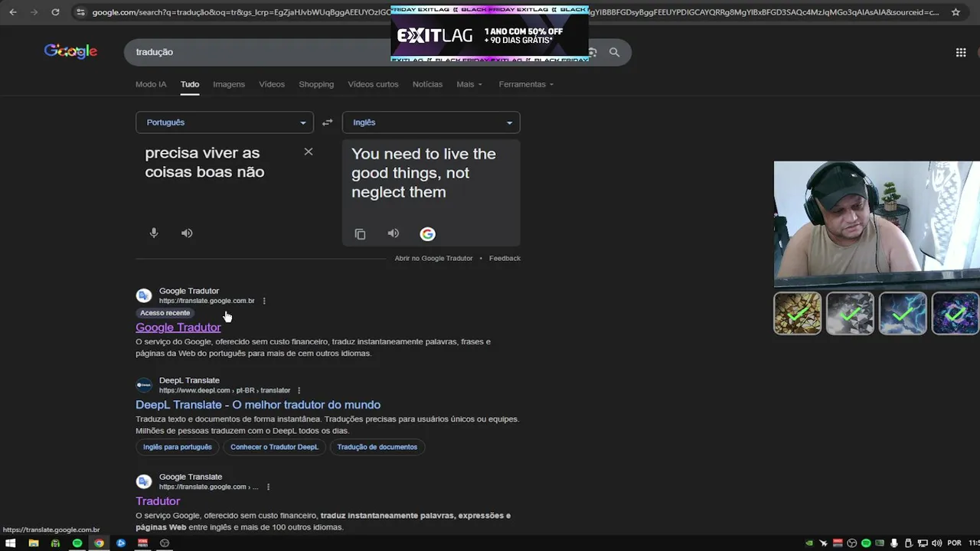Switch to the Vídeos curtos tab

(x=373, y=84)
